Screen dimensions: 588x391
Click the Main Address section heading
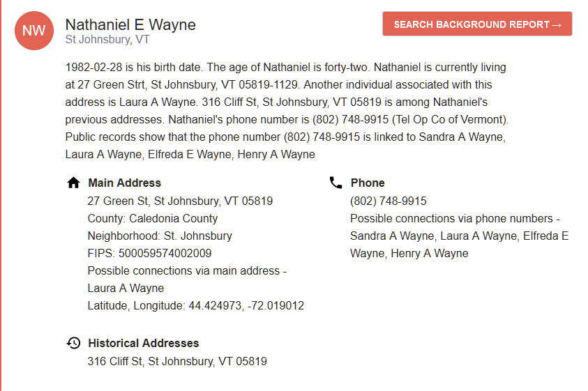point(124,183)
